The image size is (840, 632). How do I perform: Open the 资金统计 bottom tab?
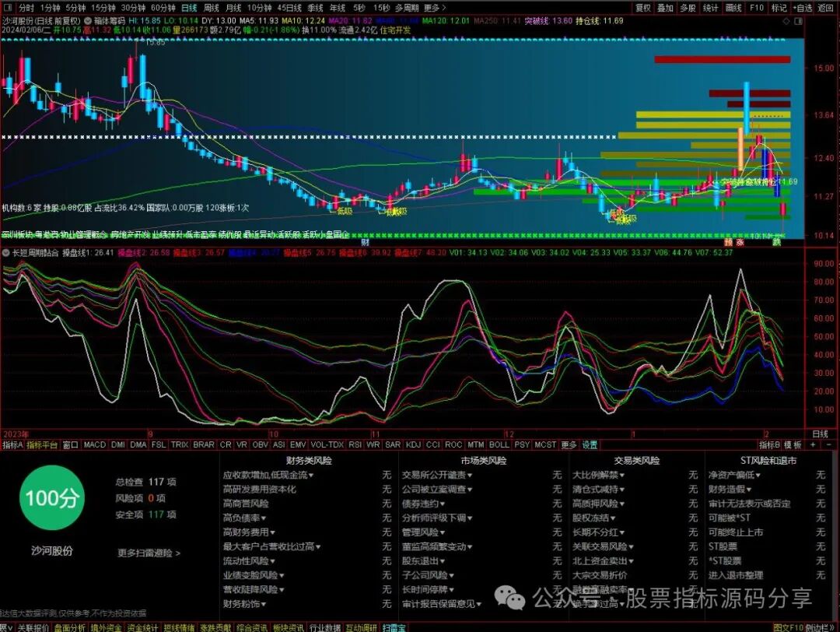[142, 627]
